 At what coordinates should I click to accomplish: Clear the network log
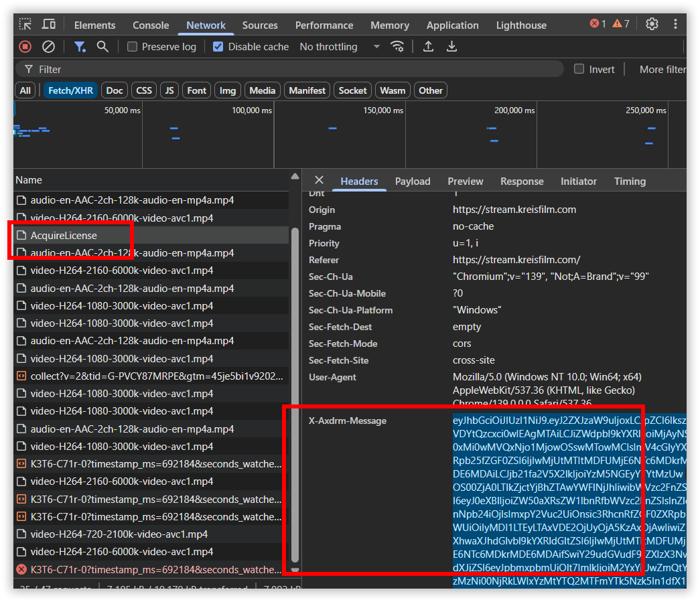coord(48,47)
